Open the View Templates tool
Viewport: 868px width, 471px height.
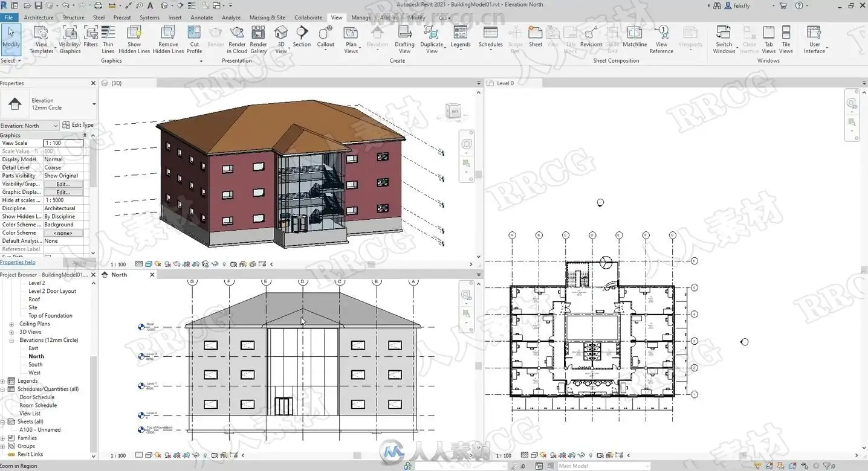[41, 39]
